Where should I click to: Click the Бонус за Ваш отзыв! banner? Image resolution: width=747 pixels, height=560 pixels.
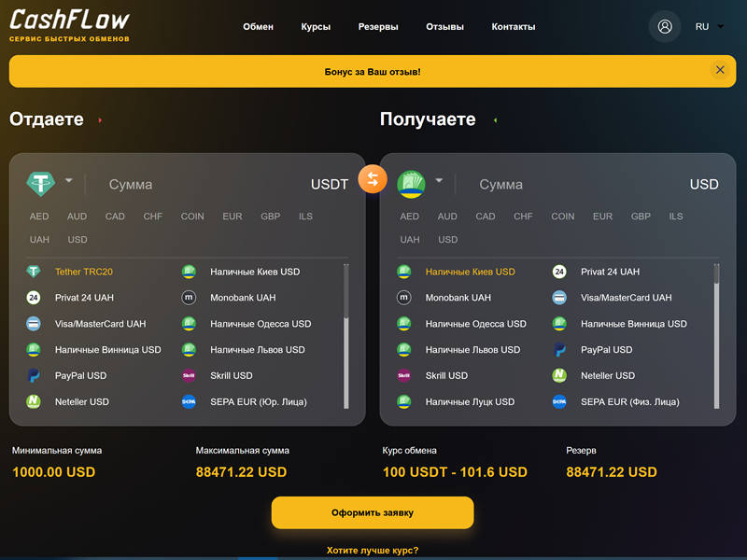[x=373, y=72]
